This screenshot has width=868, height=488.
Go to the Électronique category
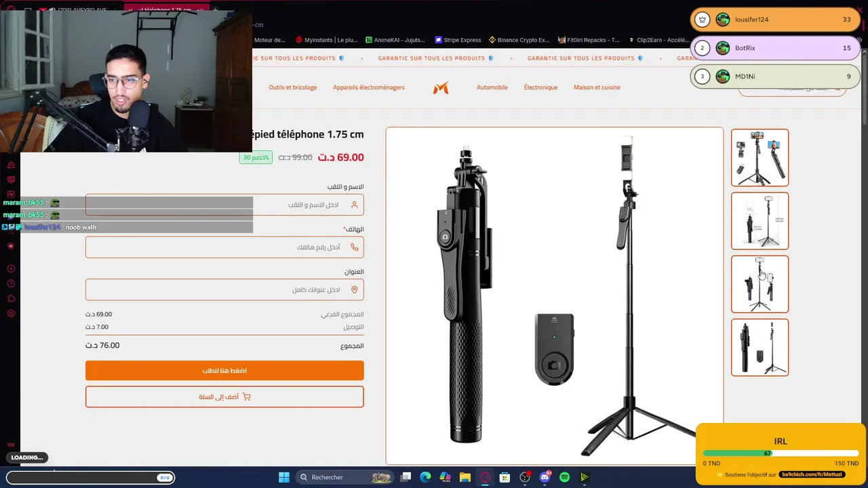540,87
